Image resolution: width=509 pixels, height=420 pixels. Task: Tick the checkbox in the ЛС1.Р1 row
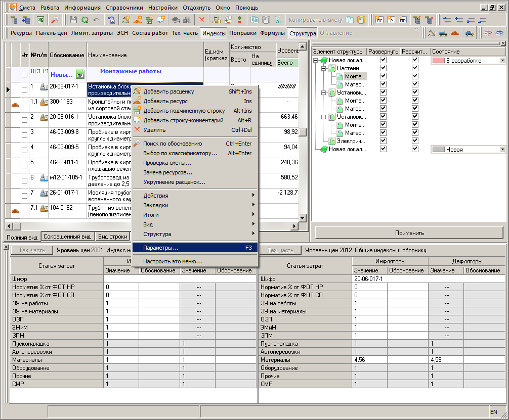pyautogui.click(x=24, y=74)
